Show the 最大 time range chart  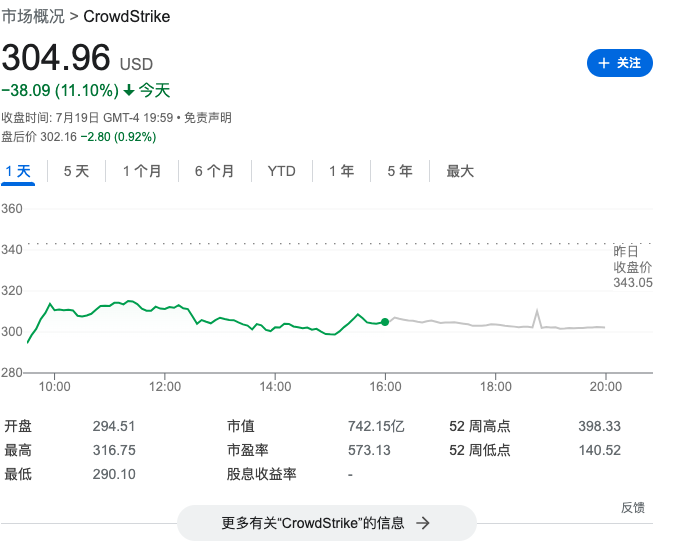coord(460,171)
